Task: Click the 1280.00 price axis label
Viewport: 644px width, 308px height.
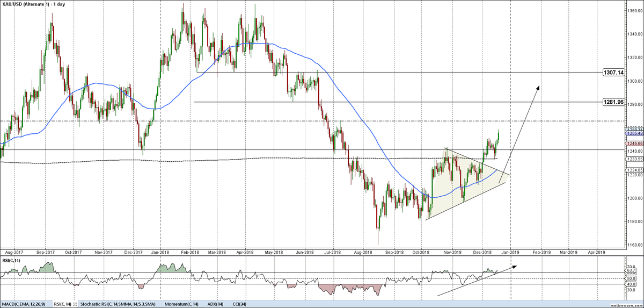Action: pyautogui.click(x=634, y=104)
